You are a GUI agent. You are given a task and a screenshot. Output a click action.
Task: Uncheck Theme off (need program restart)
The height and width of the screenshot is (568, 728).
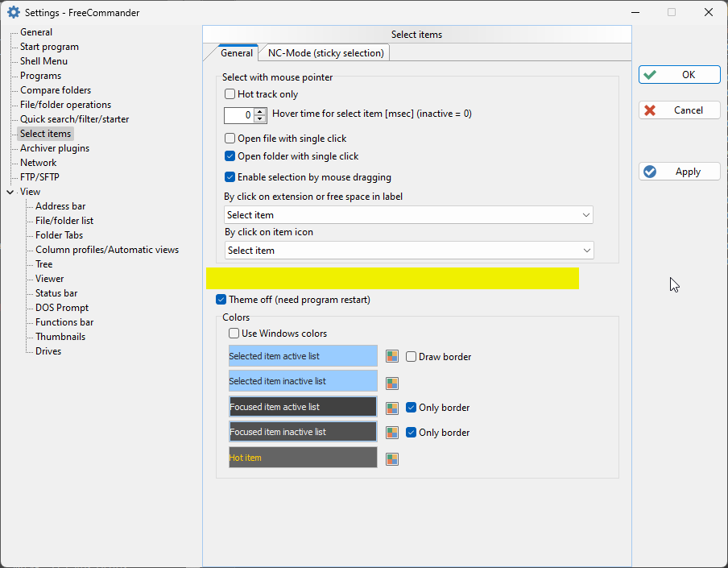coord(221,300)
